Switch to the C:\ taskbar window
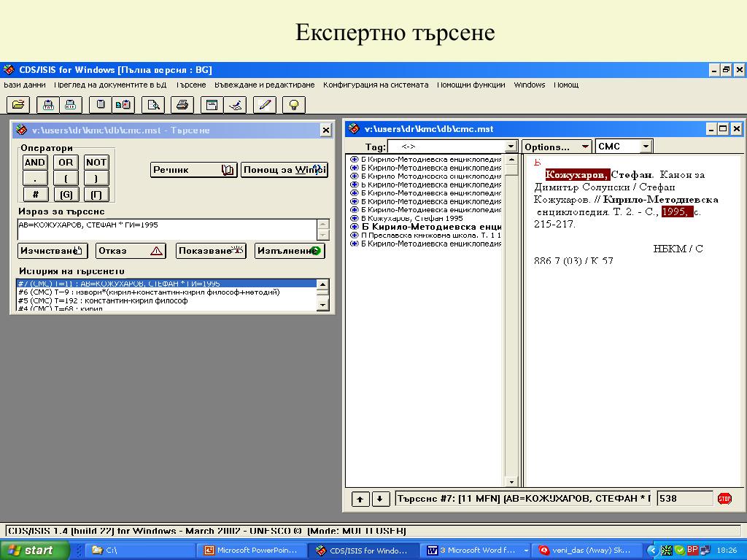Screen dimensions: 747x560 [x=141, y=551]
